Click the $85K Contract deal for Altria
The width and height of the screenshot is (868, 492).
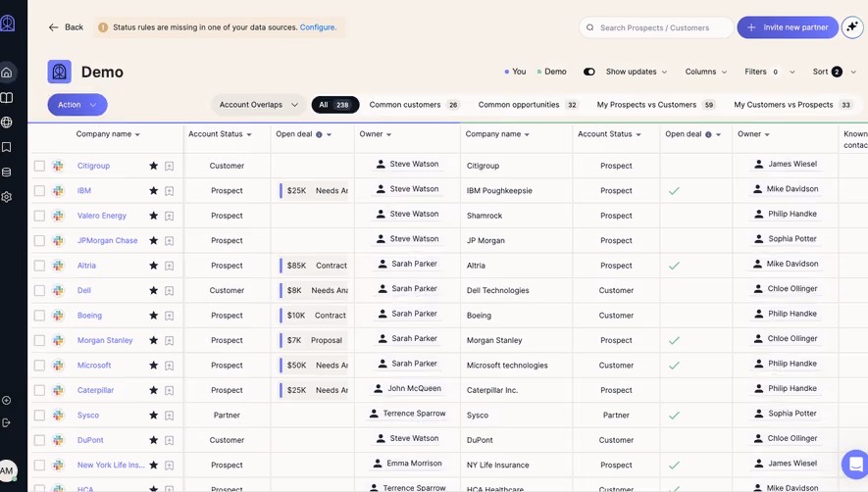(x=314, y=266)
